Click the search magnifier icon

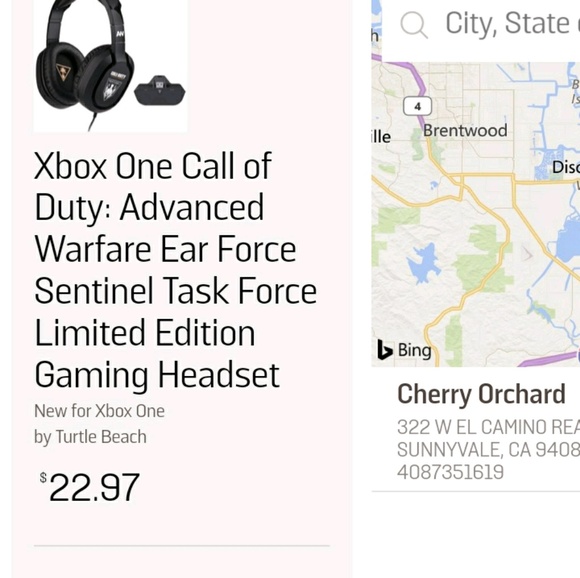(x=414, y=24)
